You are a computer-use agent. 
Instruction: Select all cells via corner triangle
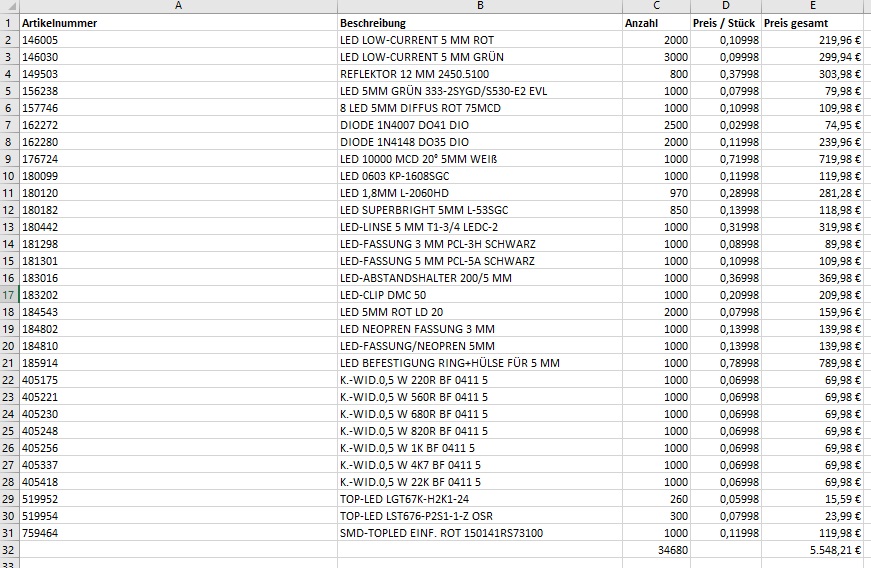(x=9, y=6)
